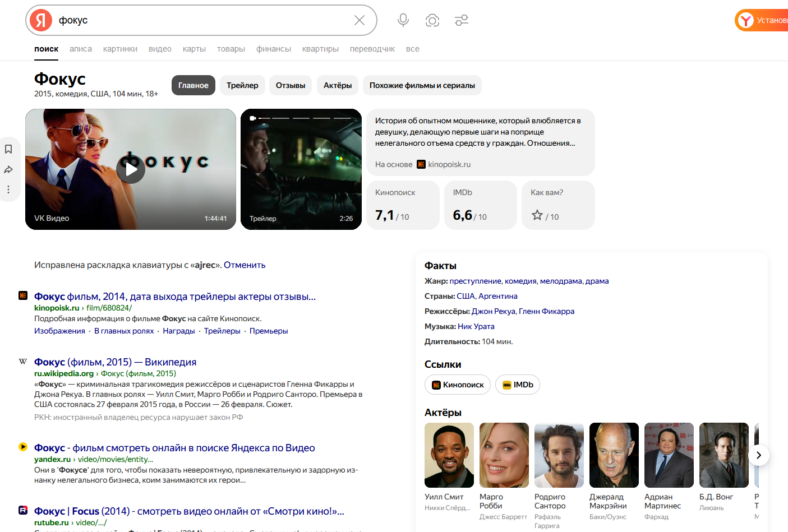
Task: Open Б.Д. Вонг actor photo
Action: point(724,455)
